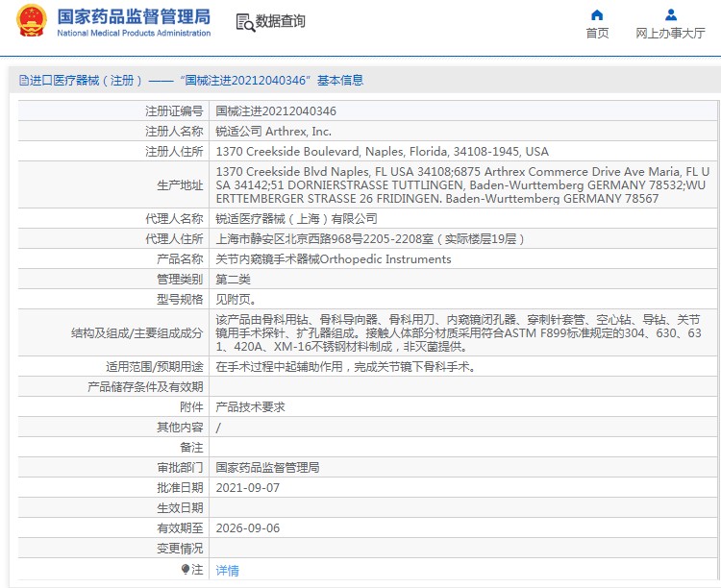Open the 详情 link
Viewport: 721px width, 588px height.
coord(227,570)
